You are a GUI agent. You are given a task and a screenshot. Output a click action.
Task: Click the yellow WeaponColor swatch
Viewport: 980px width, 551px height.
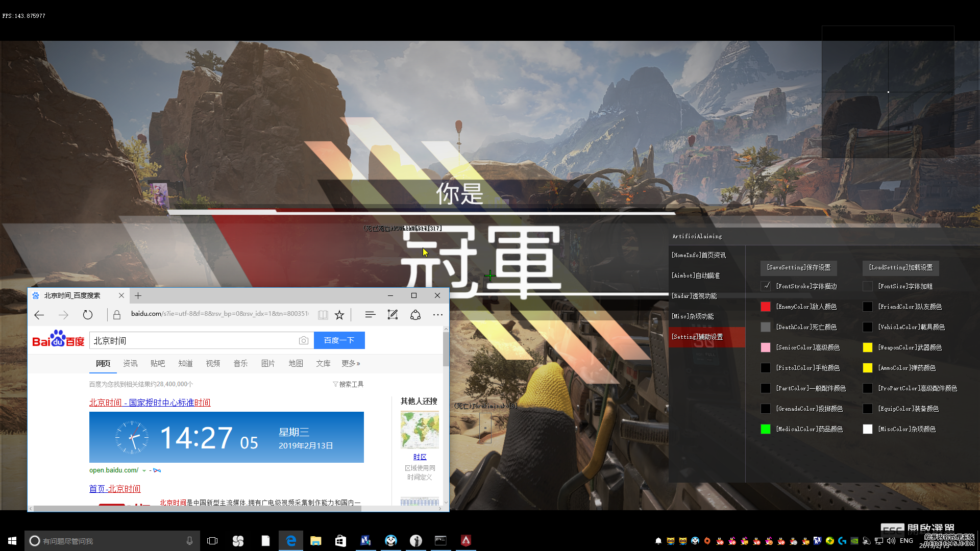(x=868, y=347)
